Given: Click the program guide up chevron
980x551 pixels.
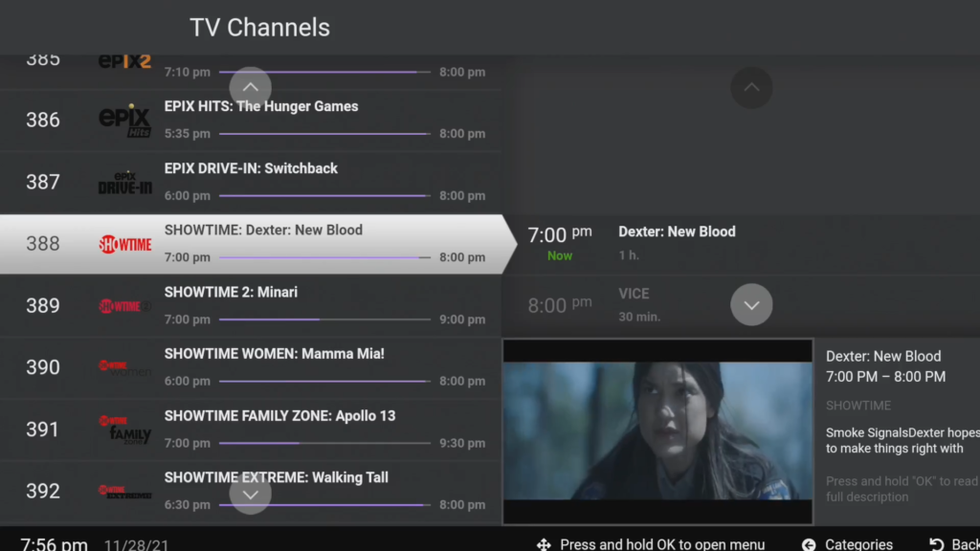Looking at the screenshot, I should 751,87.
